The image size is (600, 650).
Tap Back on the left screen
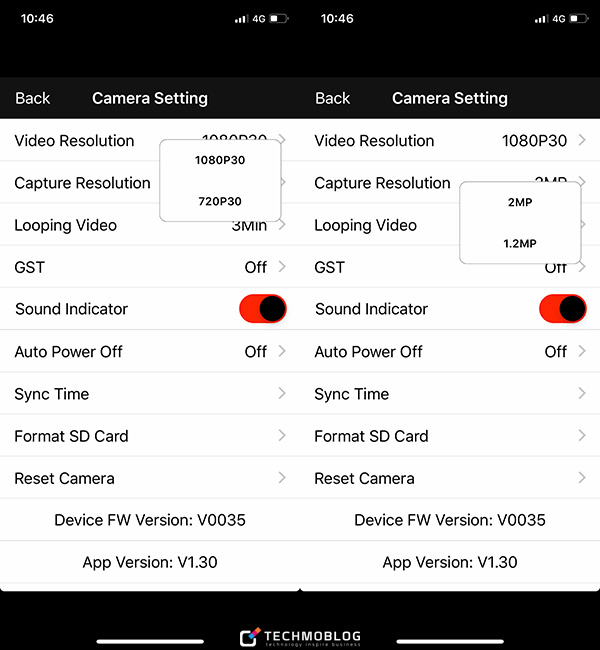32,98
